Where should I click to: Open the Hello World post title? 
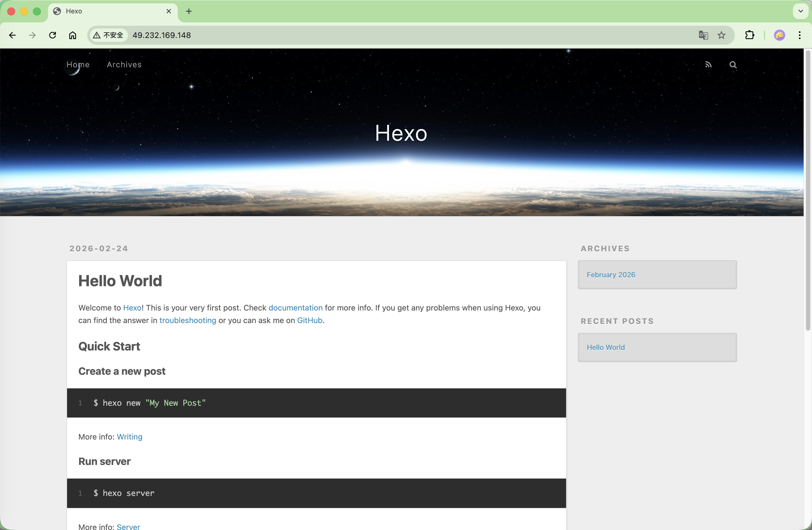coord(120,281)
